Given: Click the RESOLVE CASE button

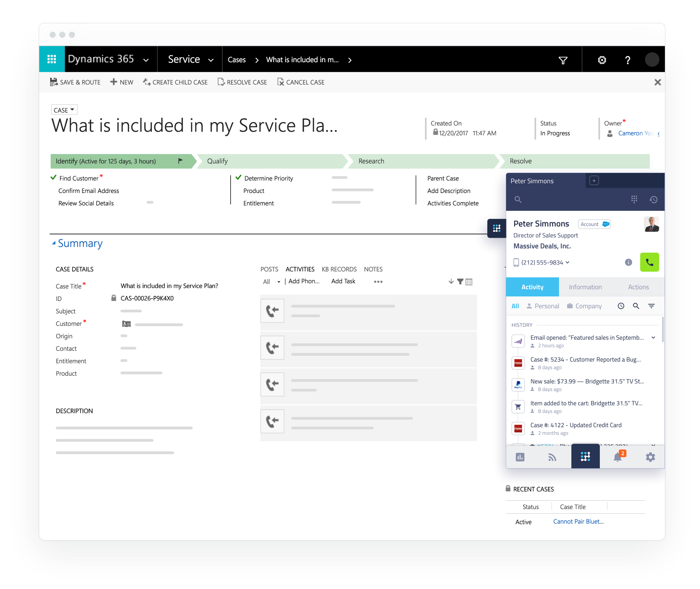Looking at the screenshot, I should coord(242,82).
